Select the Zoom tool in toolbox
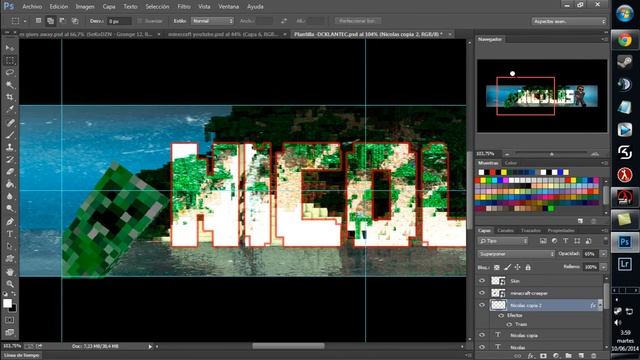The width and height of the screenshot is (640, 360). pos(10,284)
